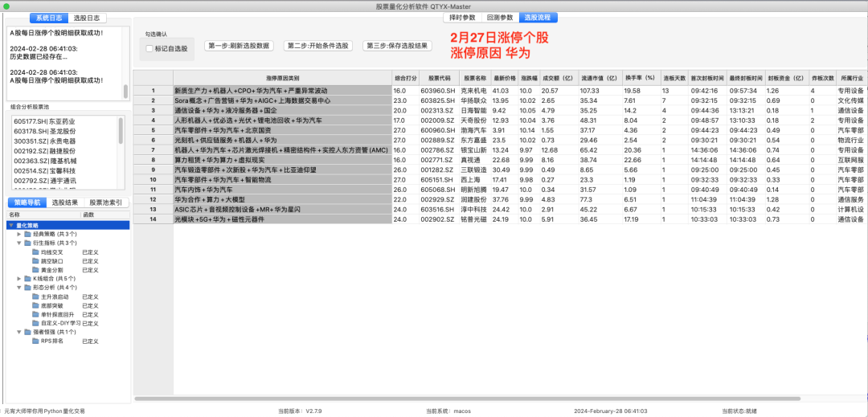Switch to the 系统日志 tab
The image size is (868, 417).
tap(49, 18)
